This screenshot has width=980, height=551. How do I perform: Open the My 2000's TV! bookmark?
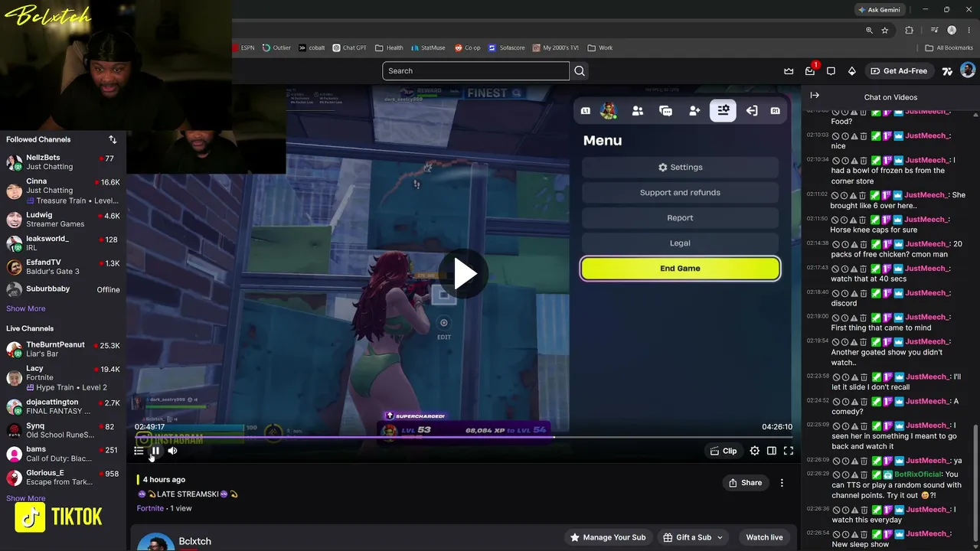(556, 47)
